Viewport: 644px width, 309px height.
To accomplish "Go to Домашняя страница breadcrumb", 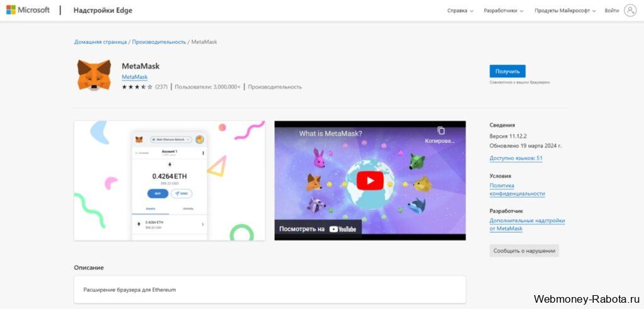I will 101,42.
